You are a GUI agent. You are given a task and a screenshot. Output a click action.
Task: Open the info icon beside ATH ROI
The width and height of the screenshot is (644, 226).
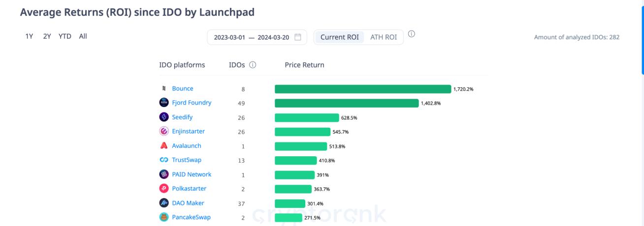(412, 34)
